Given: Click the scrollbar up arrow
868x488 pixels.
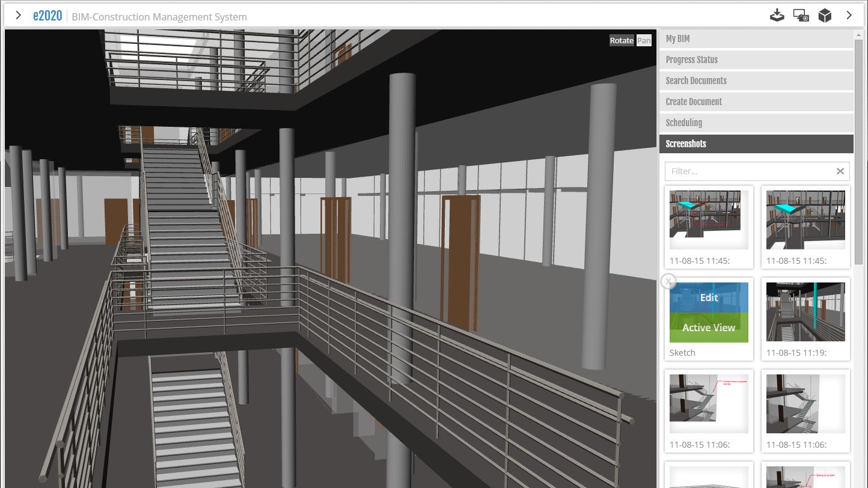Looking at the screenshot, I should coord(859,34).
